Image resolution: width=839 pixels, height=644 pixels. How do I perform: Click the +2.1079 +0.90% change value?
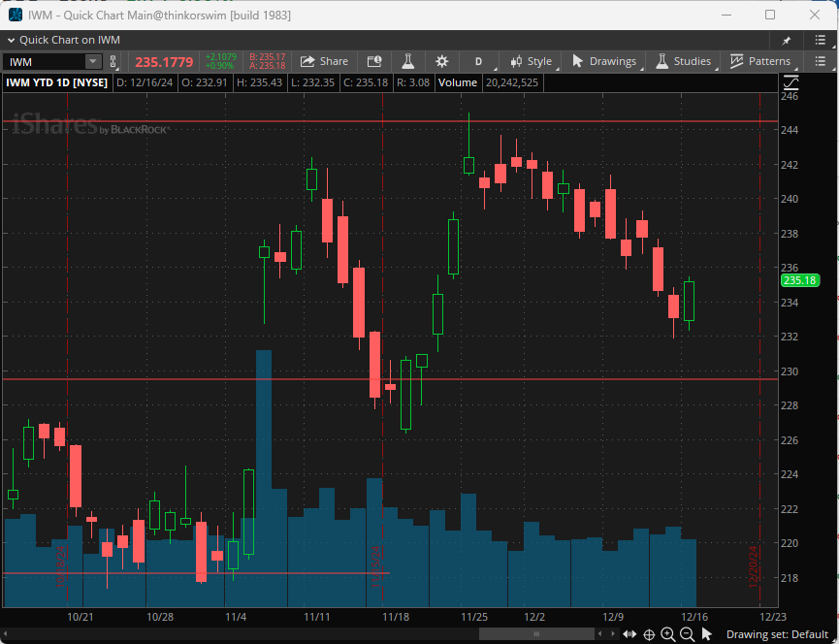pyautogui.click(x=220, y=61)
